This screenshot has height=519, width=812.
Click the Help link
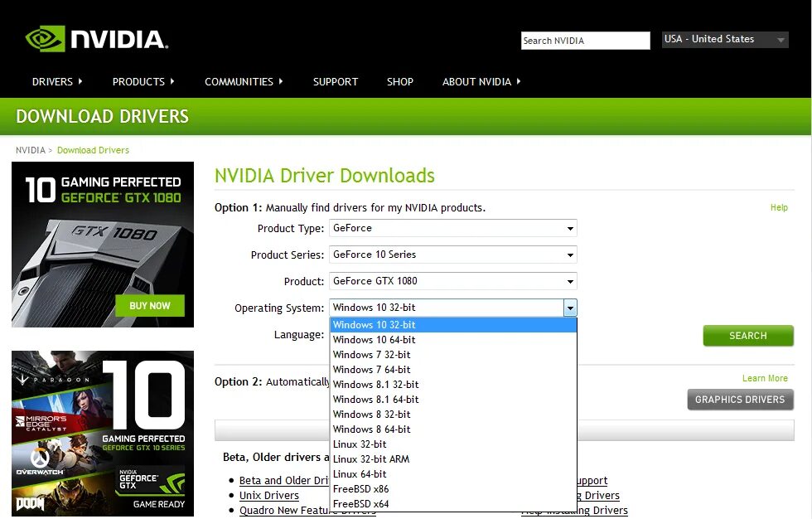click(x=779, y=208)
